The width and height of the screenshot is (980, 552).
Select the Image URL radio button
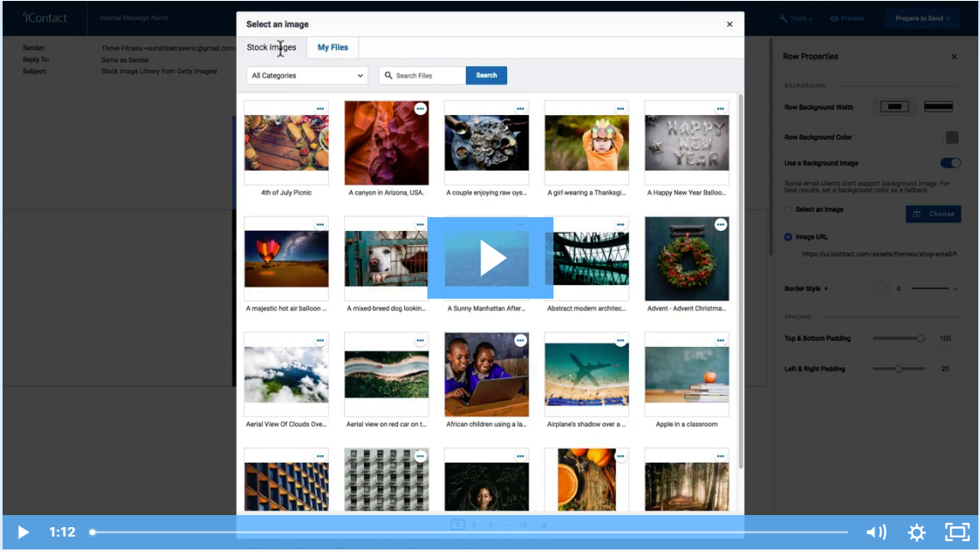coord(789,238)
